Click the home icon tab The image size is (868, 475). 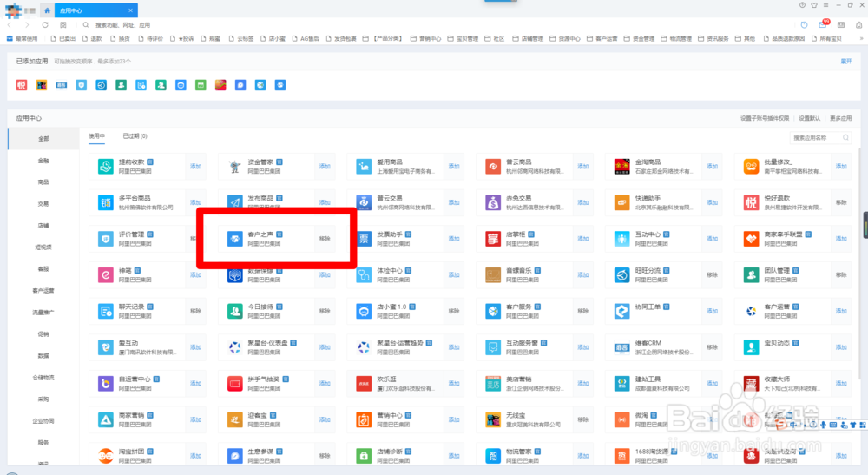tap(47, 10)
